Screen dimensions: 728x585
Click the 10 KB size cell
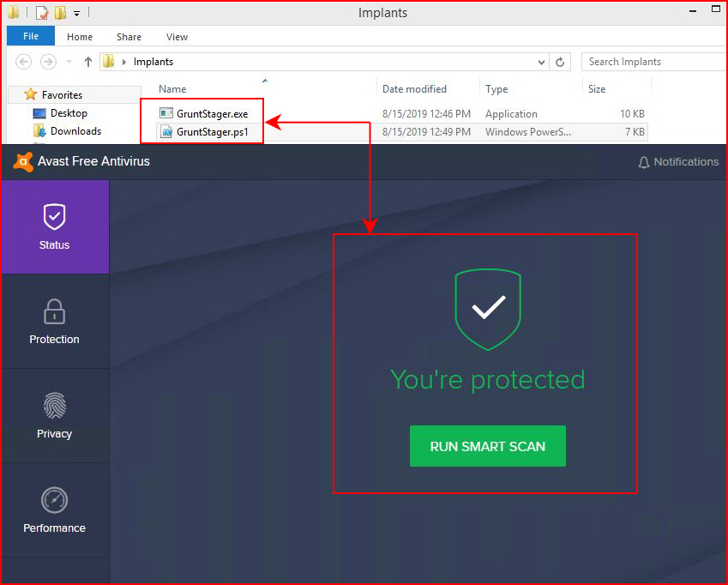[x=632, y=114]
